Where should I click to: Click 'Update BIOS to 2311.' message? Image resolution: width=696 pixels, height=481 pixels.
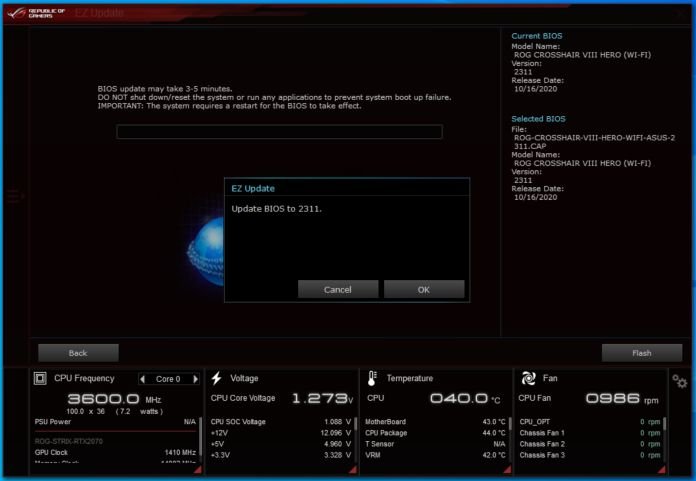pyautogui.click(x=277, y=209)
